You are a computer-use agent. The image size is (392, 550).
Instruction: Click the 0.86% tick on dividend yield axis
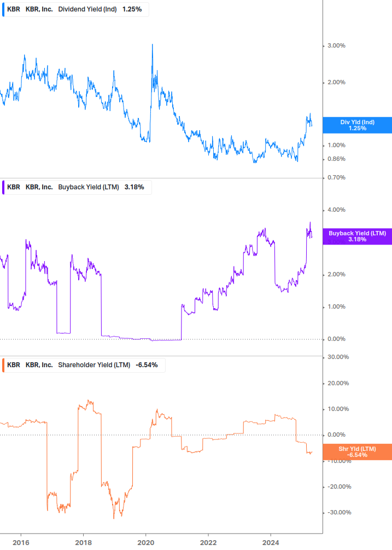pos(336,159)
